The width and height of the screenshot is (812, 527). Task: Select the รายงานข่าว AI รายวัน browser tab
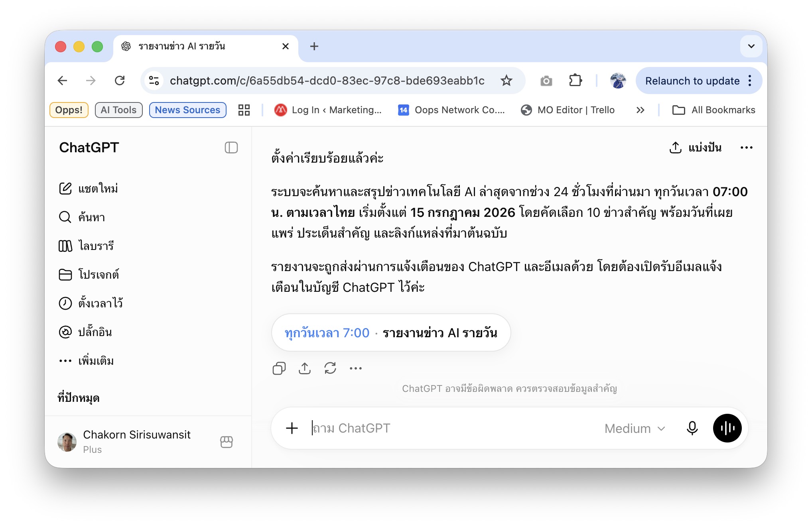click(206, 46)
